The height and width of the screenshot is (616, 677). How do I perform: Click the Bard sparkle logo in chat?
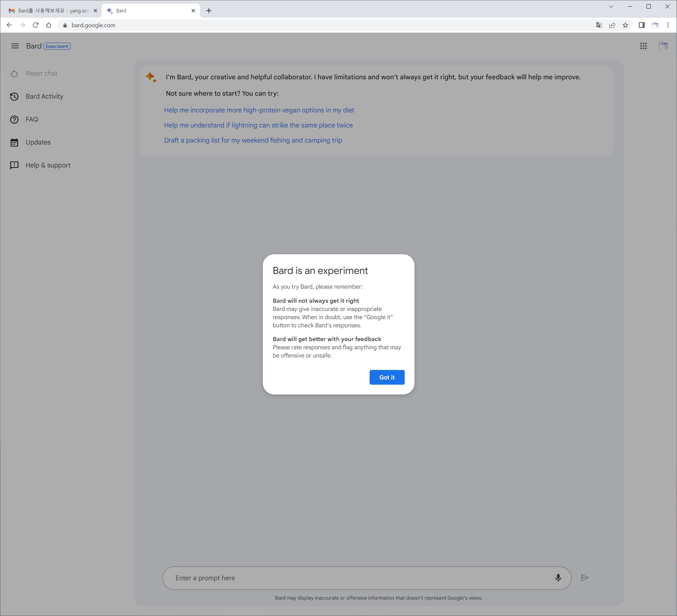(x=151, y=77)
